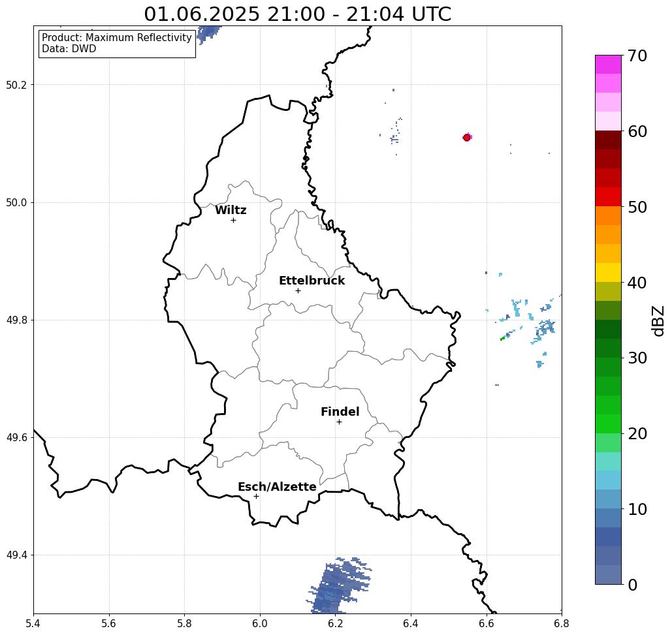Click the colorbar tick label 40

pyautogui.click(x=637, y=283)
